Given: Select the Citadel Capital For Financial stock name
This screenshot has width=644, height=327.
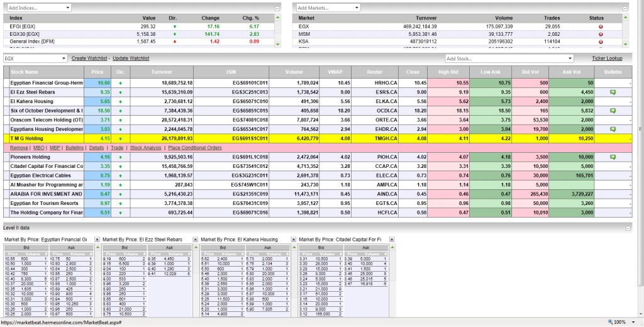Looking at the screenshot, I should [x=47, y=167].
